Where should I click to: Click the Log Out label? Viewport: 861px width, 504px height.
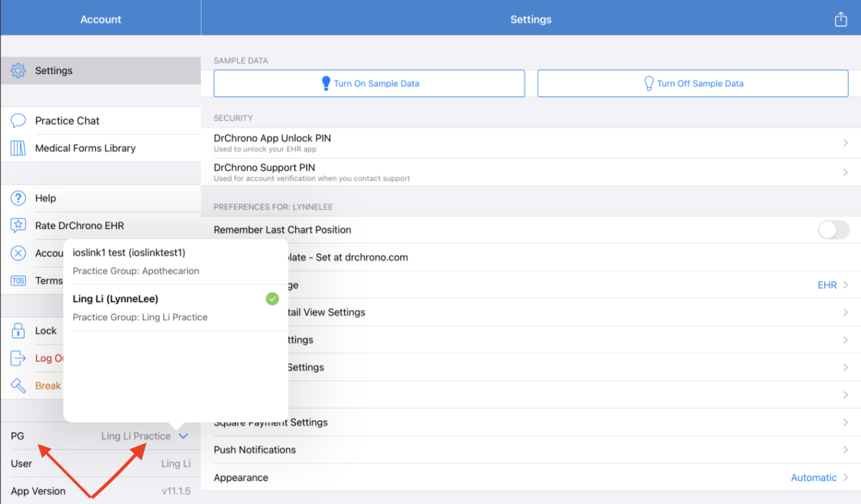(x=50, y=358)
